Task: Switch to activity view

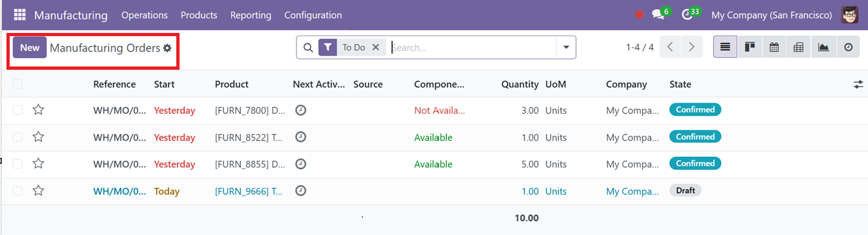Action: [848, 47]
